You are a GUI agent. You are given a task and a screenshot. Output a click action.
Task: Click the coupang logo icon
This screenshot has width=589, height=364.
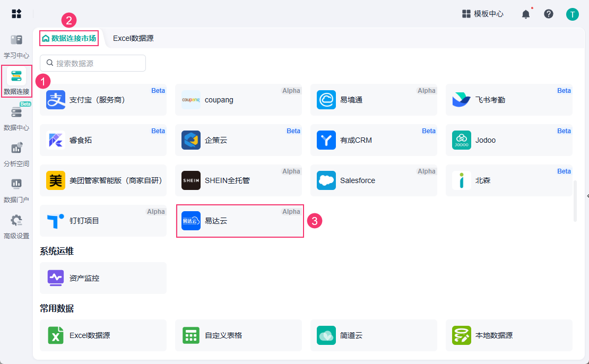(x=191, y=100)
